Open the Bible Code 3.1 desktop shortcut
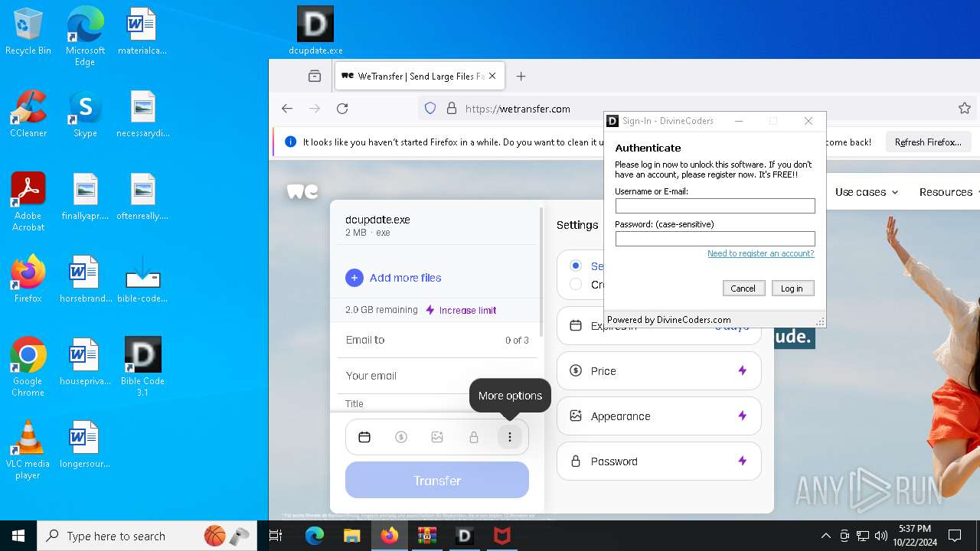 tap(142, 367)
